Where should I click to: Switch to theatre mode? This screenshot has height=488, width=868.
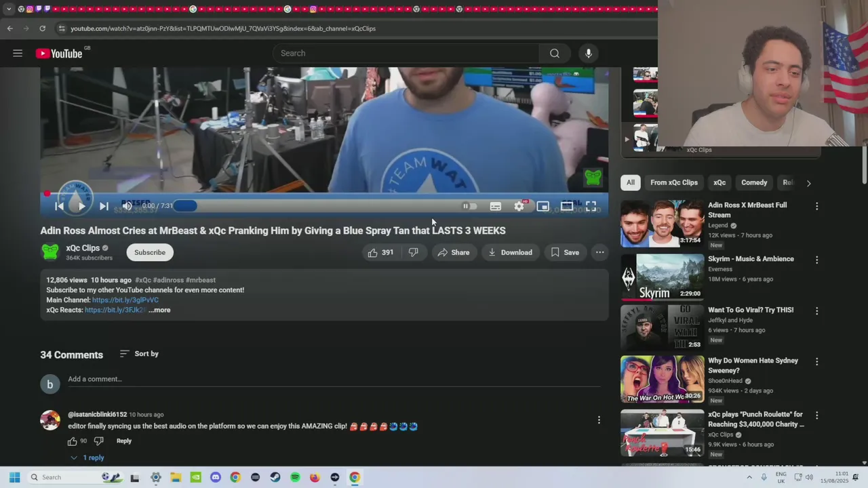click(567, 206)
